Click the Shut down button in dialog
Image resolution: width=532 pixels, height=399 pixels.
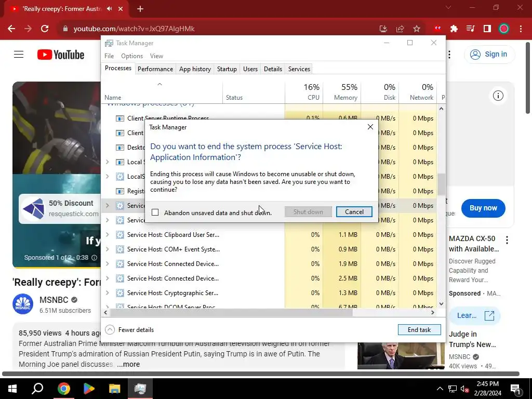(x=308, y=212)
